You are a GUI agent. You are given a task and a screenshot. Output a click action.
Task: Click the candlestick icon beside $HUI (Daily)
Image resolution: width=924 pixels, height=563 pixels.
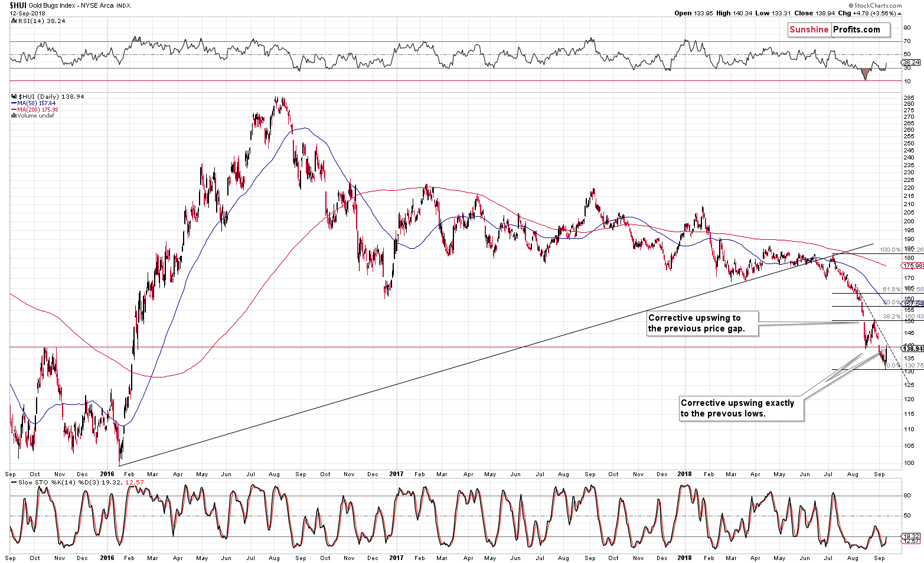coord(14,96)
